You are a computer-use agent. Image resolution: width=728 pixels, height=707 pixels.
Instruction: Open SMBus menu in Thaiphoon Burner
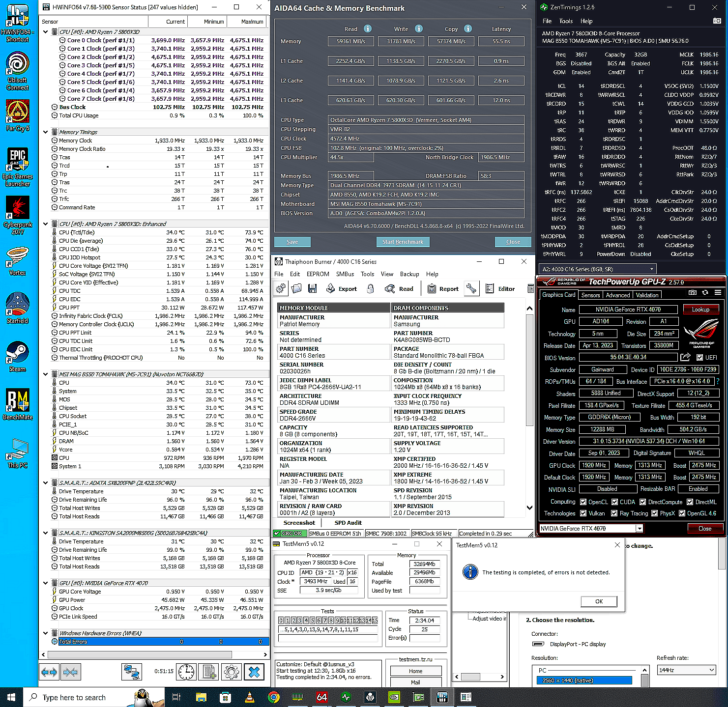coord(345,274)
